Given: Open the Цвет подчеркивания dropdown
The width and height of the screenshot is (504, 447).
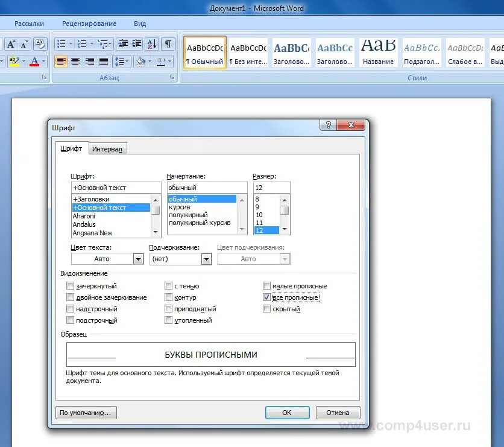Looking at the screenshot, I should click(x=285, y=259).
